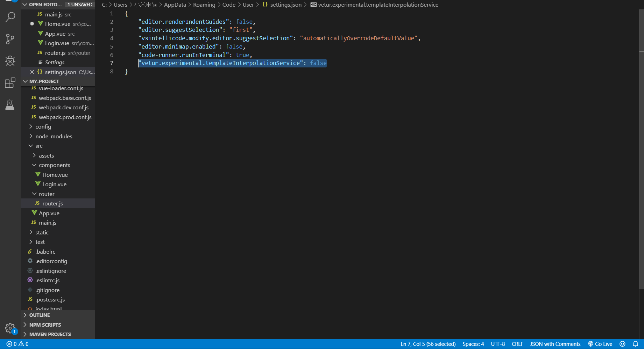The width and height of the screenshot is (644, 349).
Task: Open the Run and Debug view
Action: pyautogui.click(x=10, y=61)
